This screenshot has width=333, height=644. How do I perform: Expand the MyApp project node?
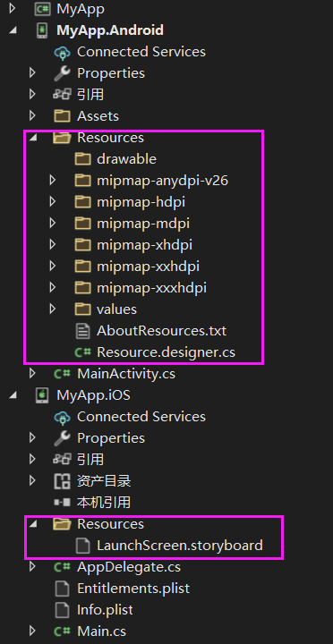[x=13, y=9]
